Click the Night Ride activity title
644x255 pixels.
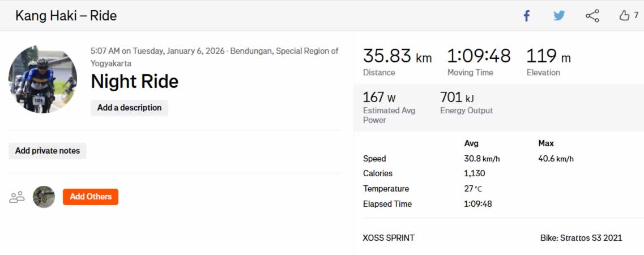pyautogui.click(x=134, y=82)
